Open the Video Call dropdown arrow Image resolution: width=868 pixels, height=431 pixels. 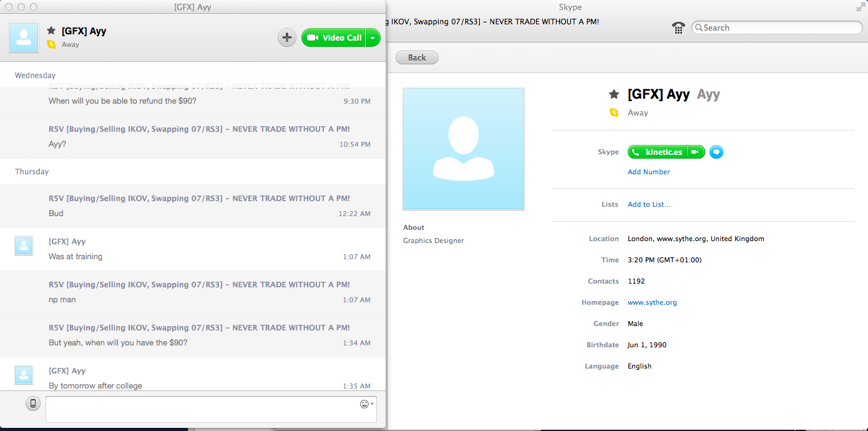pos(373,37)
